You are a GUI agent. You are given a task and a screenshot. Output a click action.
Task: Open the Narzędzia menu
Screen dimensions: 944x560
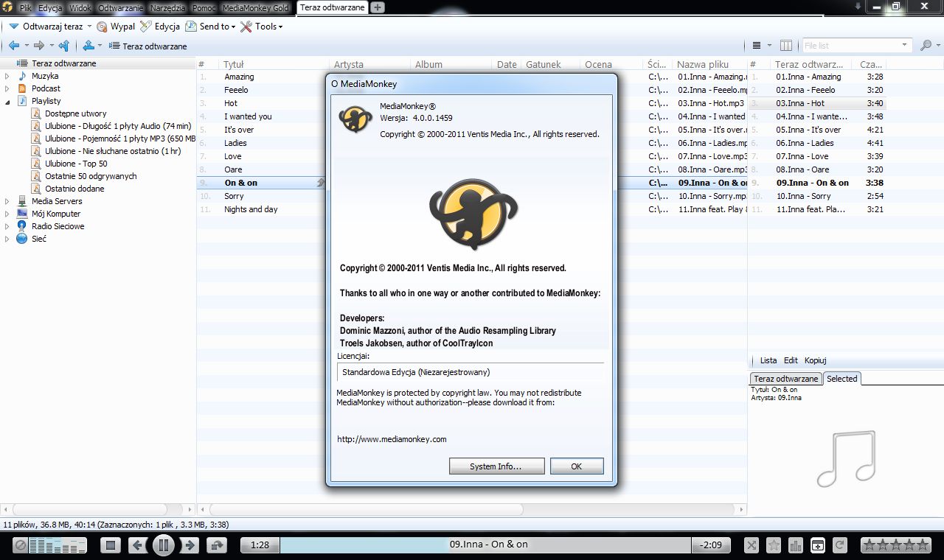click(x=167, y=7)
